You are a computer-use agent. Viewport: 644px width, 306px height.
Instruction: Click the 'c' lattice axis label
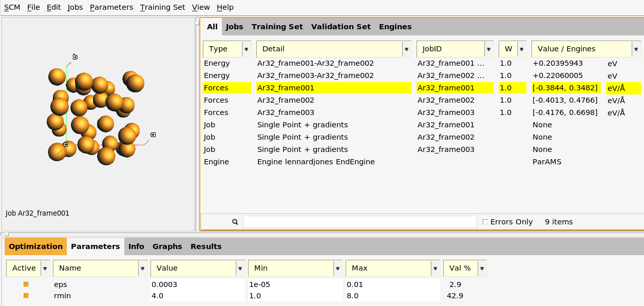pyautogui.click(x=65, y=145)
